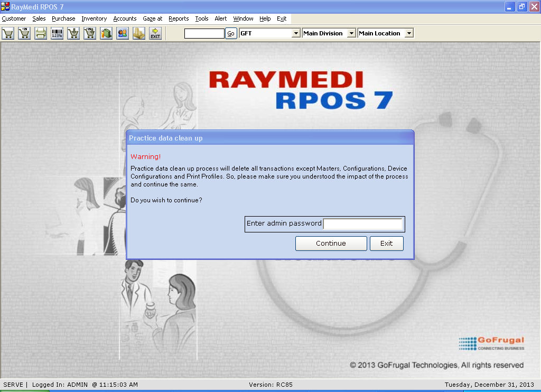Click the two people customers toolbar icon
This screenshot has height=392, width=541.
(x=123, y=33)
